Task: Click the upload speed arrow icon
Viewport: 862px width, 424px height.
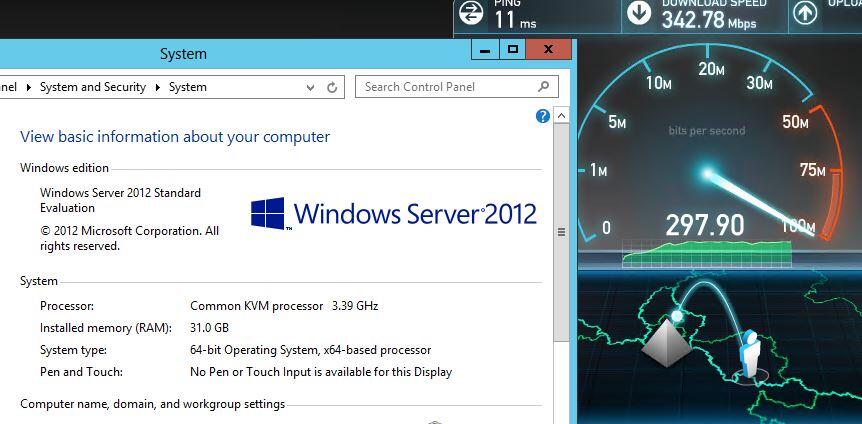Action: click(x=805, y=14)
